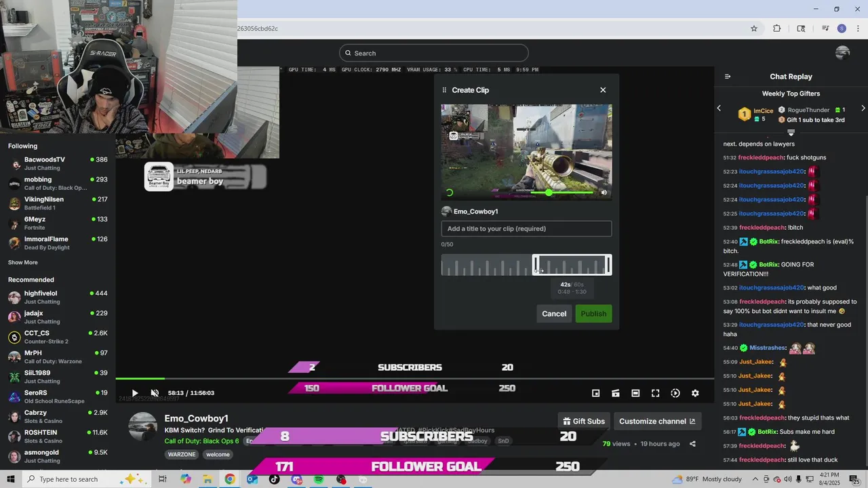Show hidden system tray icons

pos(755,479)
